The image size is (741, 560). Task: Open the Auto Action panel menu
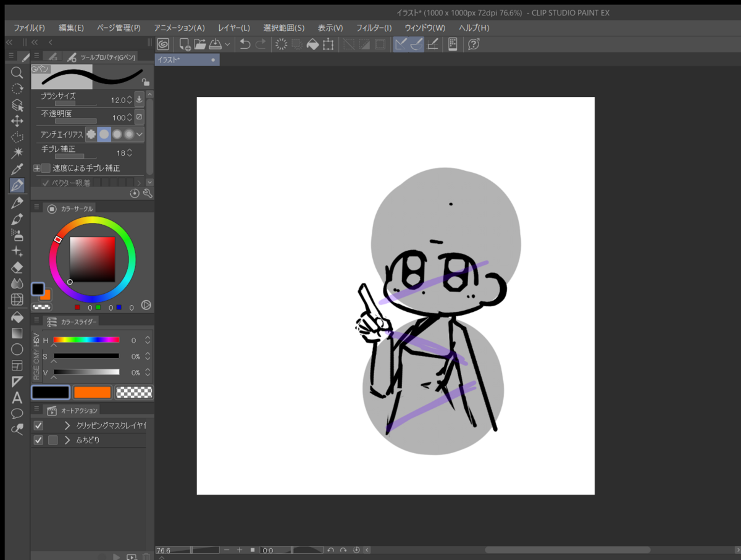36,409
